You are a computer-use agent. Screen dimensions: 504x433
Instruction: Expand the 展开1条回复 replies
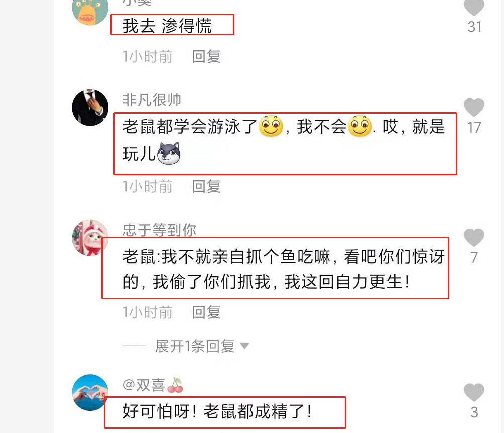pos(195,346)
